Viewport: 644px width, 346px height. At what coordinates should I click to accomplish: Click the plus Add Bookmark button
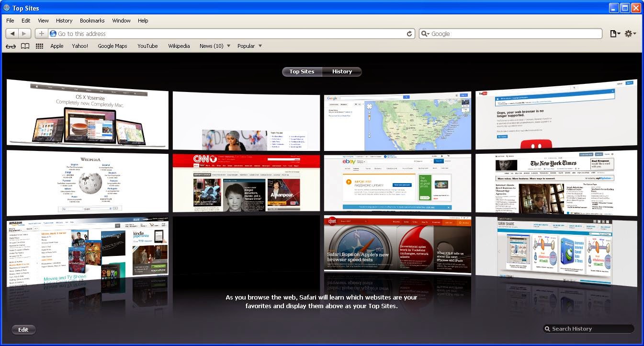[41, 34]
